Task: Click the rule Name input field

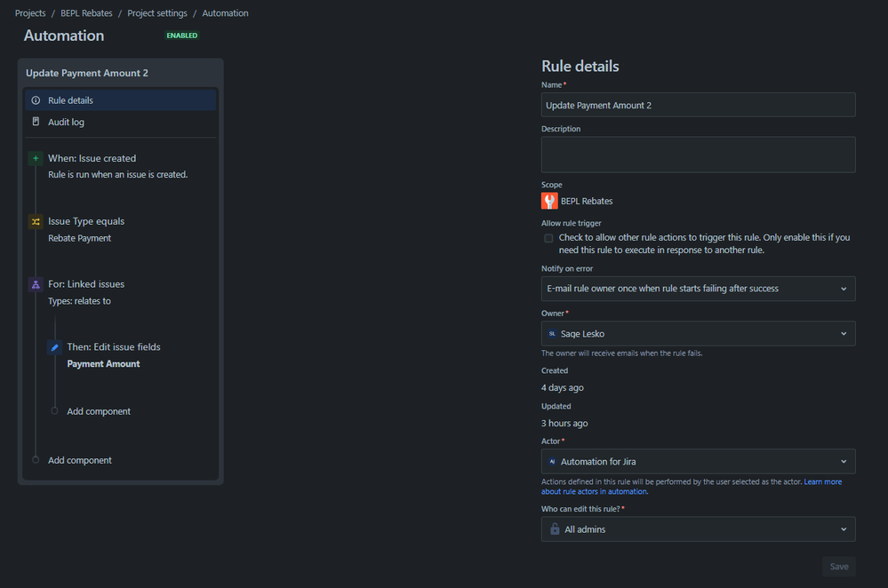Action: (x=699, y=105)
